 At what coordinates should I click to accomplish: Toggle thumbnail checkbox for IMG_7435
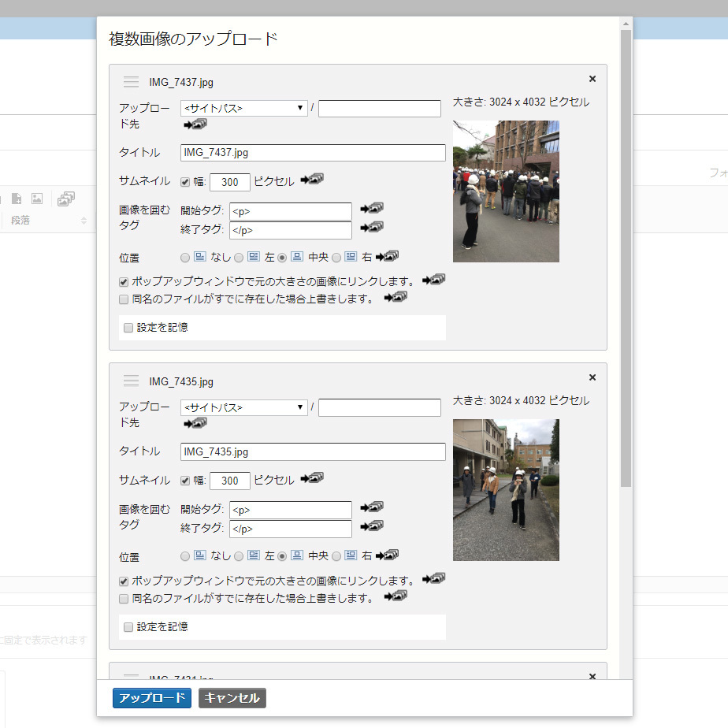185,481
